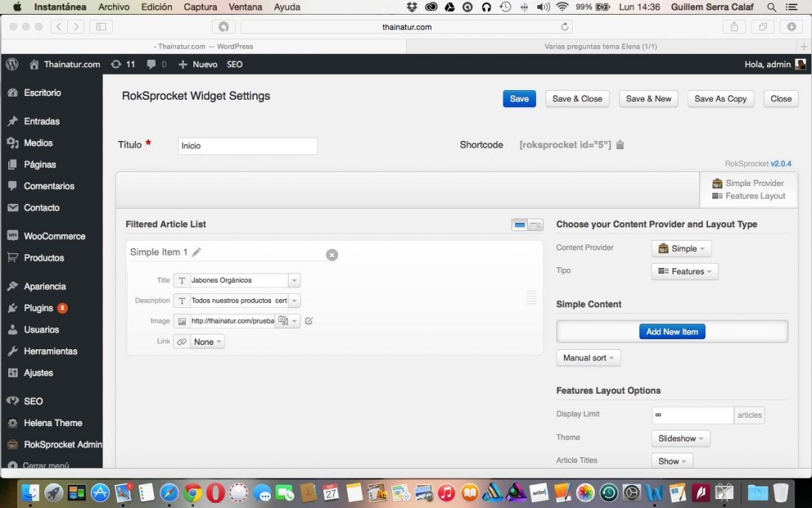Screen dimensions: 812x508
Task: Open the Tipo Features dropdown
Action: pos(684,271)
